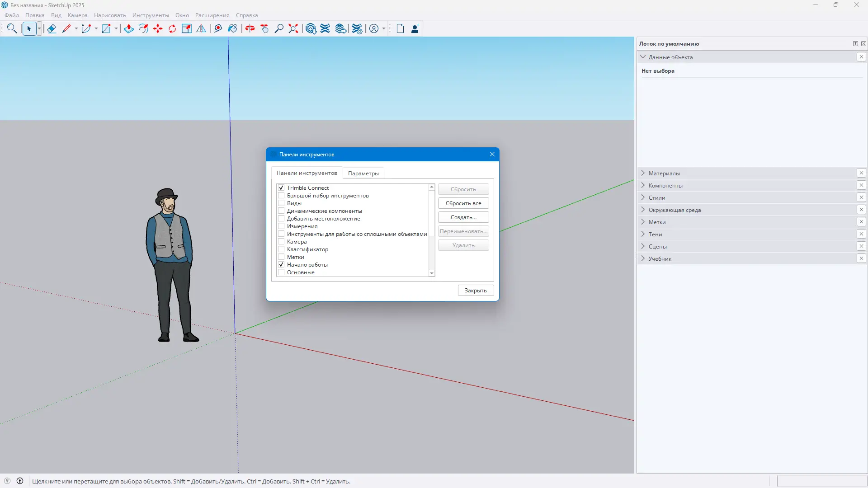Uncheck the Trimble Connect toolbar checkbox
868x488 pixels.
coord(281,188)
